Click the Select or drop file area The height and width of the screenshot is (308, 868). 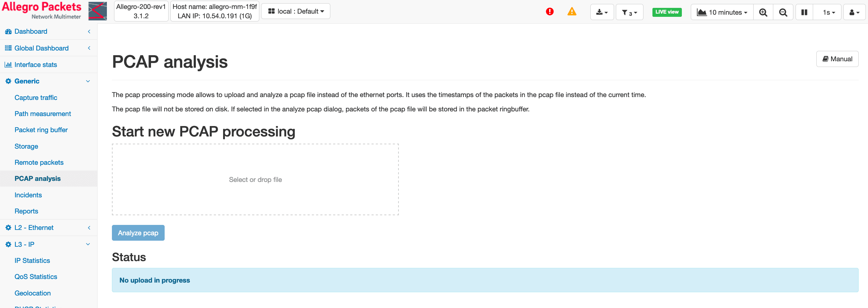(255, 179)
